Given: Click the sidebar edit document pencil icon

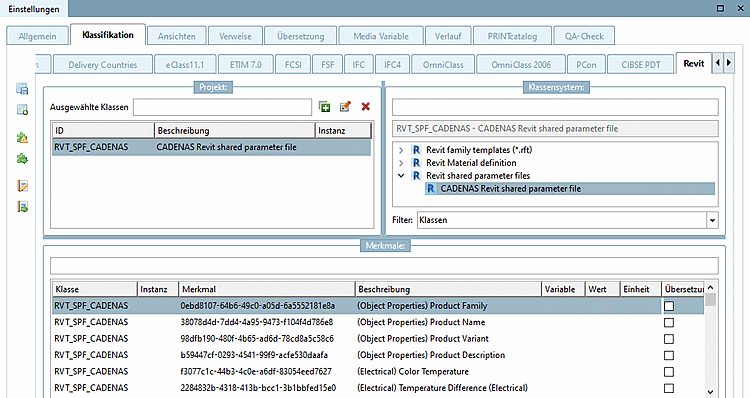Looking at the screenshot, I should 22,186.
